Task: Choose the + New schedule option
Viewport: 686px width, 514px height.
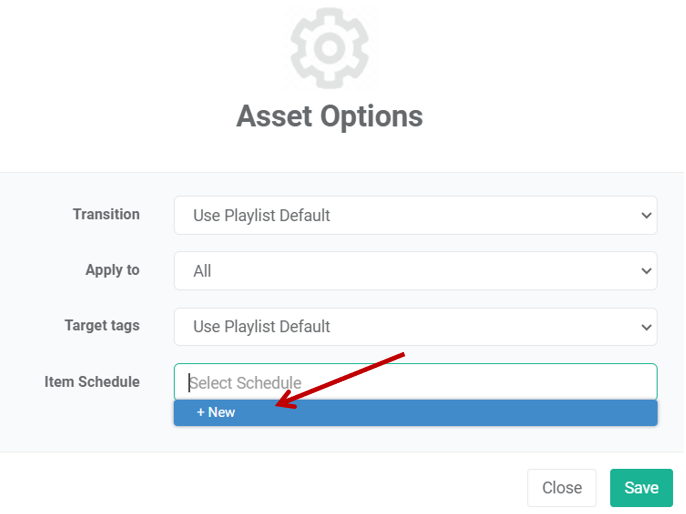Action: tap(416, 413)
